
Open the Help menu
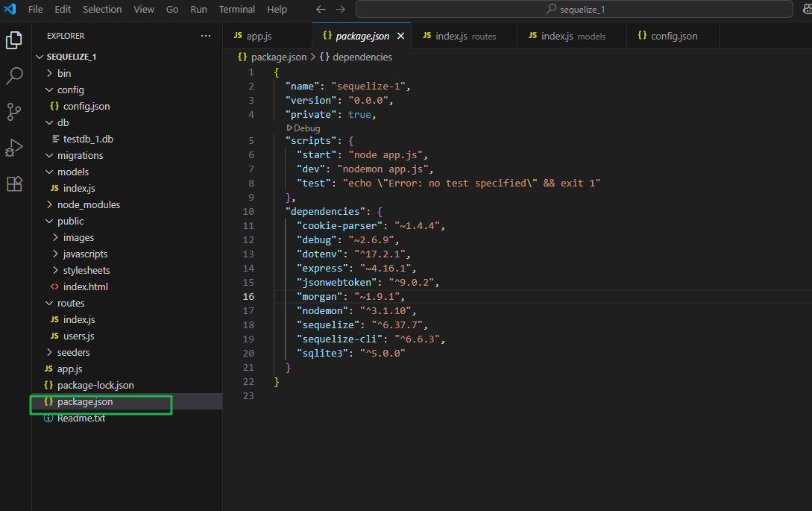[x=277, y=10]
